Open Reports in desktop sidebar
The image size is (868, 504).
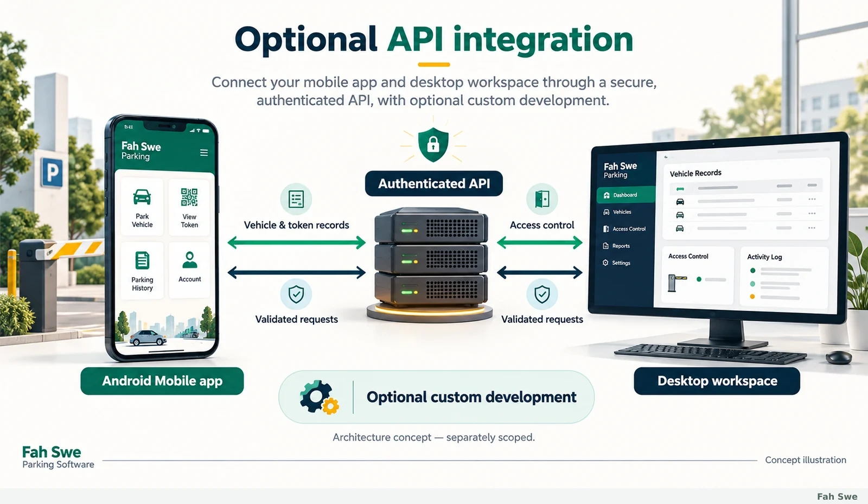pos(616,246)
